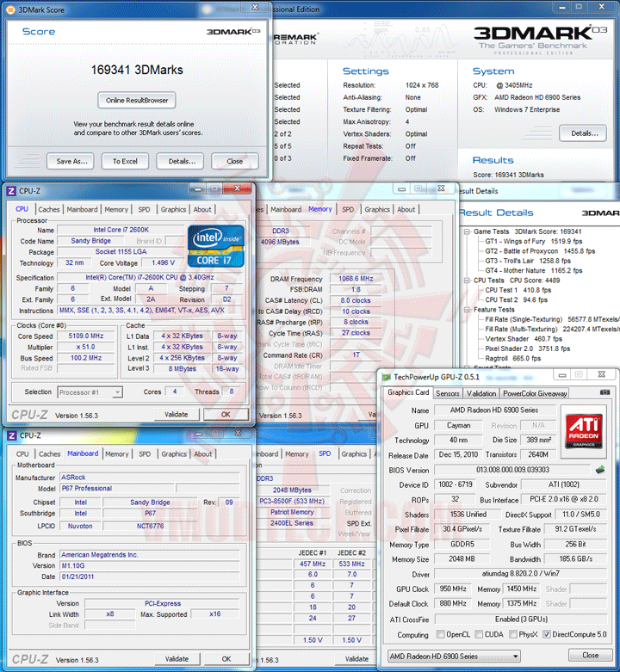
Task: Click OK in the top CPU-Z CPU window
Action: pos(226,415)
